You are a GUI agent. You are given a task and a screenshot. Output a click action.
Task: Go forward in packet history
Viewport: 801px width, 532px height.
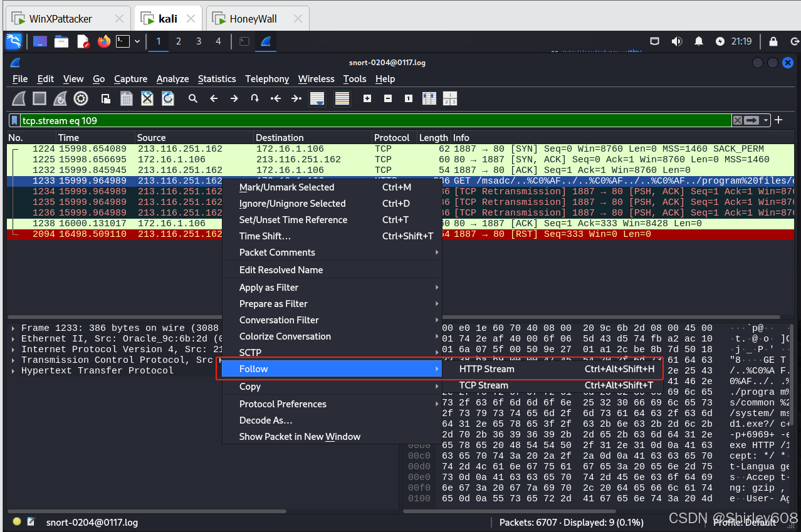tap(234, 98)
